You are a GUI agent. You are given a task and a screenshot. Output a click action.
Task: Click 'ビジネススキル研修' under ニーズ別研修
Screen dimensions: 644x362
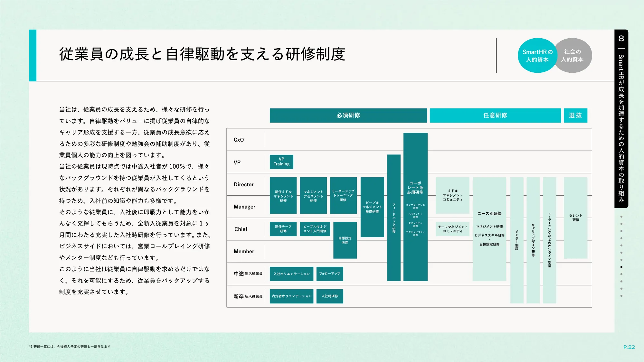(x=489, y=235)
